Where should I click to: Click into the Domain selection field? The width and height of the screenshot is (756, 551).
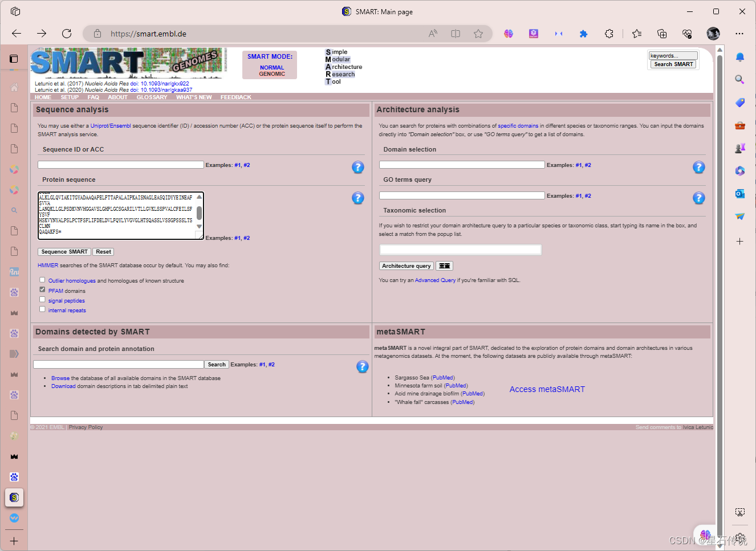pos(462,165)
